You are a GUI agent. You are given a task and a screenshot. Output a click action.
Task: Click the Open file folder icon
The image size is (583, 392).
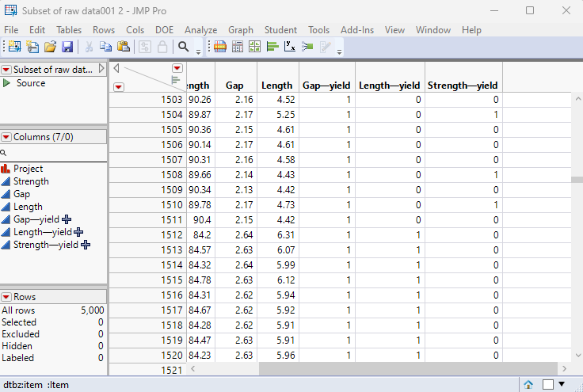click(x=50, y=48)
